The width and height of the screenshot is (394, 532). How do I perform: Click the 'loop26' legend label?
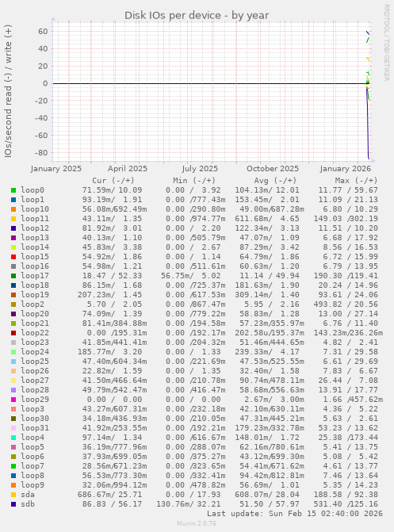tap(35, 371)
